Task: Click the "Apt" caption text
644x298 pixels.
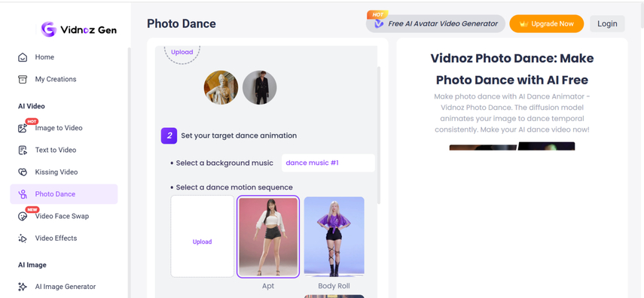Action: [268, 286]
